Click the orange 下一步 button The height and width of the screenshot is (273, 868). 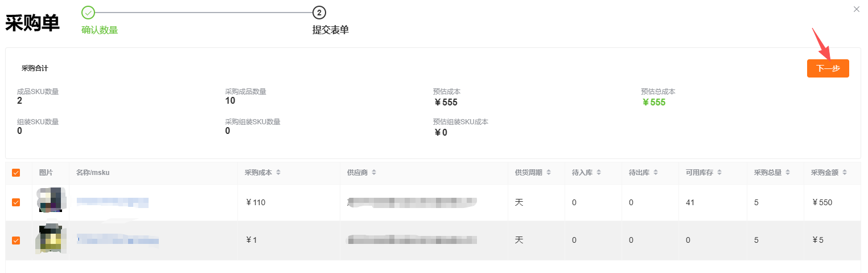point(828,68)
